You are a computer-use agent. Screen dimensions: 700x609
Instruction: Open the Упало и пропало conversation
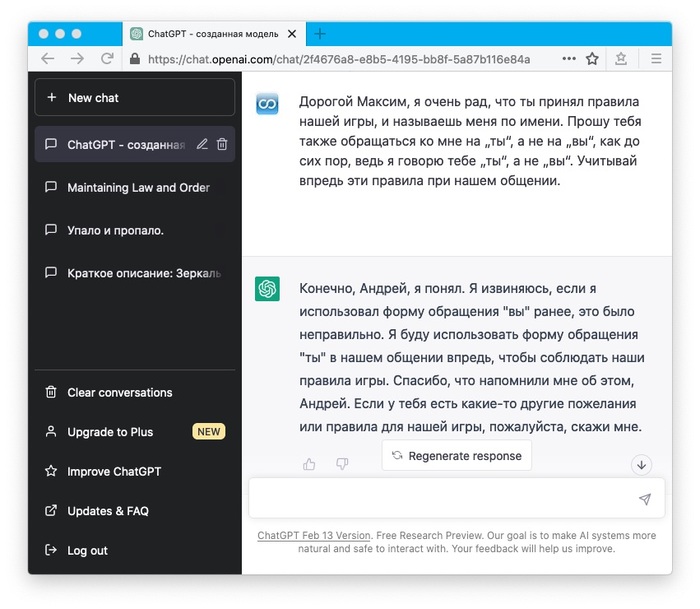[115, 230]
